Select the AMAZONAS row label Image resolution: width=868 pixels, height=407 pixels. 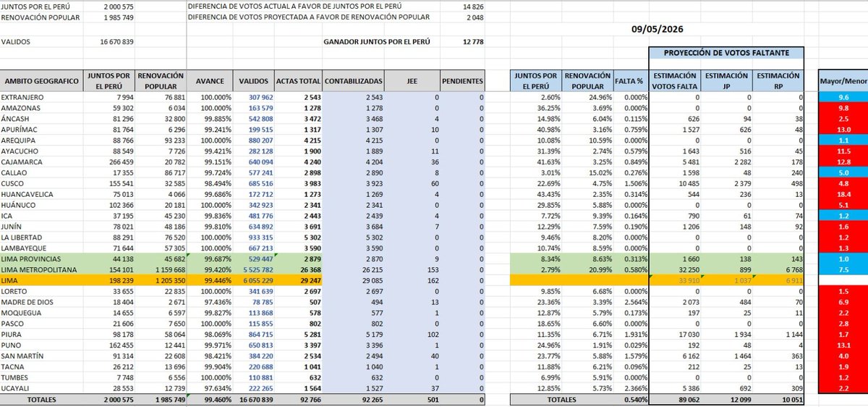[21, 107]
